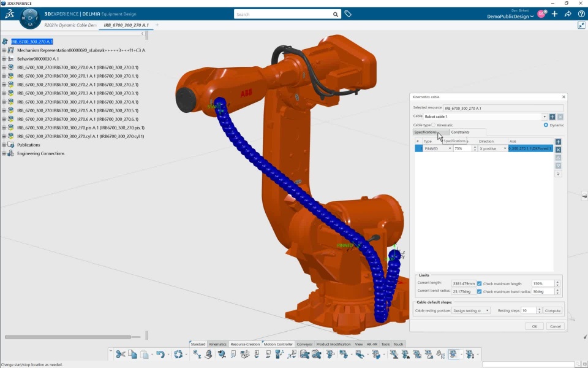Click the Copy icon in bottom toolbar

click(132, 354)
